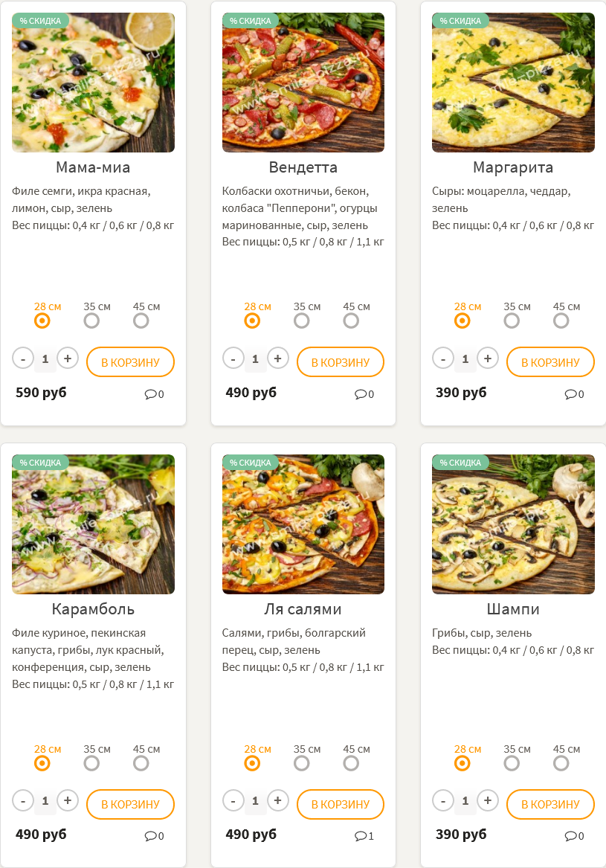606x868 pixels.
Task: Add Карамболь pizza to cart
Action: click(130, 804)
